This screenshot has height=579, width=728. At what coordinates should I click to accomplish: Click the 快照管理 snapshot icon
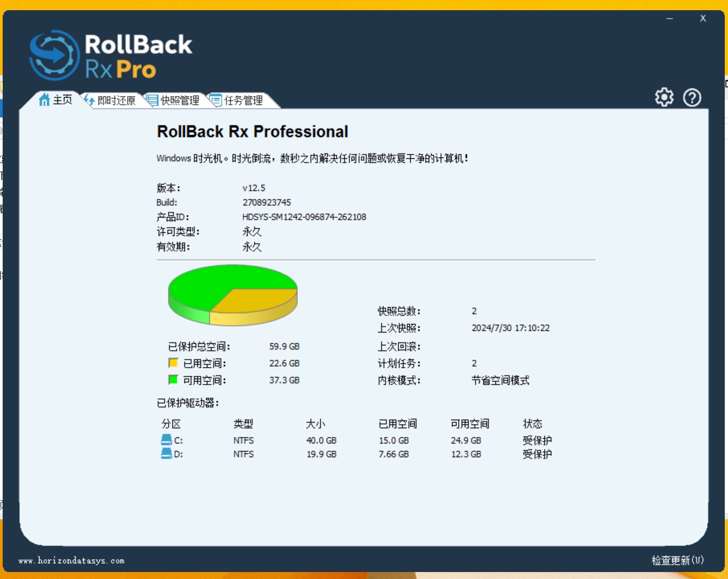pos(152,100)
